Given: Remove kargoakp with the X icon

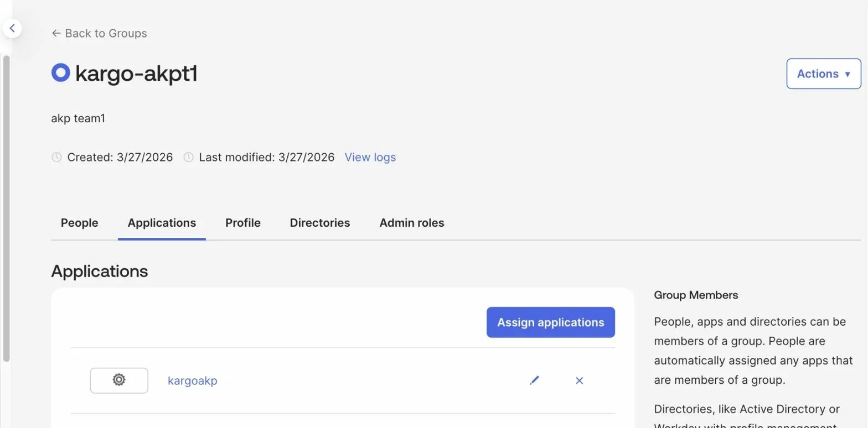Looking at the screenshot, I should pyautogui.click(x=579, y=380).
